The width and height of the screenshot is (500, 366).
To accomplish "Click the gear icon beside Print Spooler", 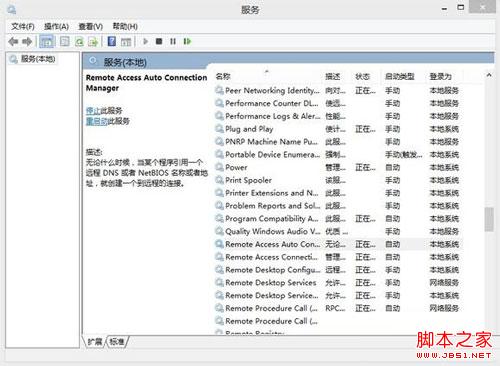I will click(219, 180).
